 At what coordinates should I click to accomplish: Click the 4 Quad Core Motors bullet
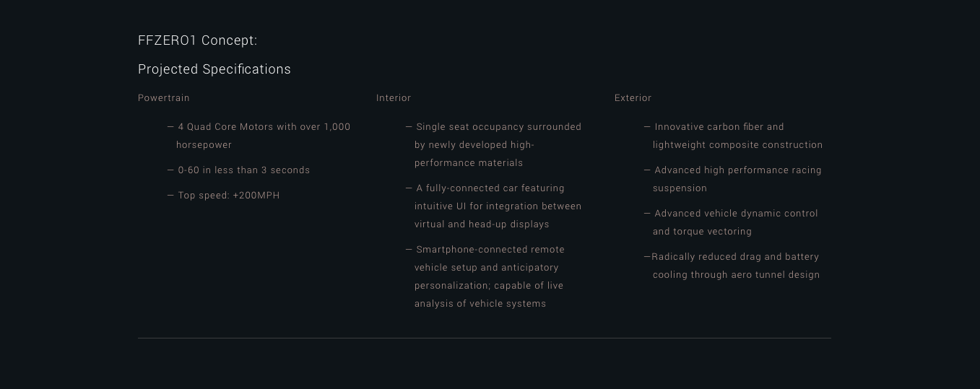pos(259,136)
